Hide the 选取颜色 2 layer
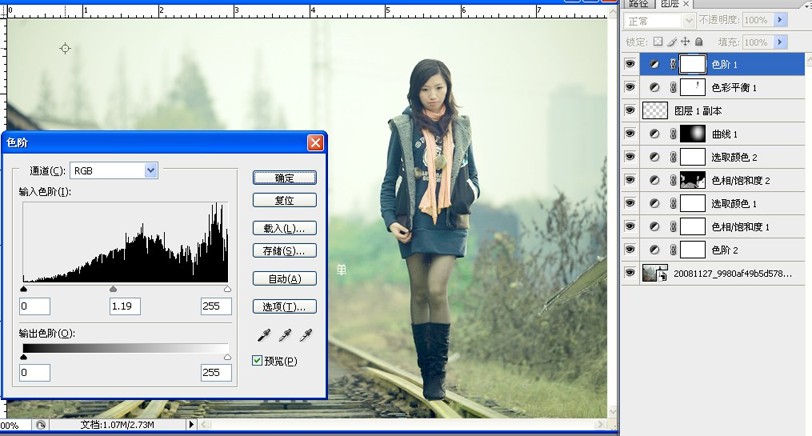Image resolution: width=812 pixels, height=436 pixels. [x=630, y=157]
